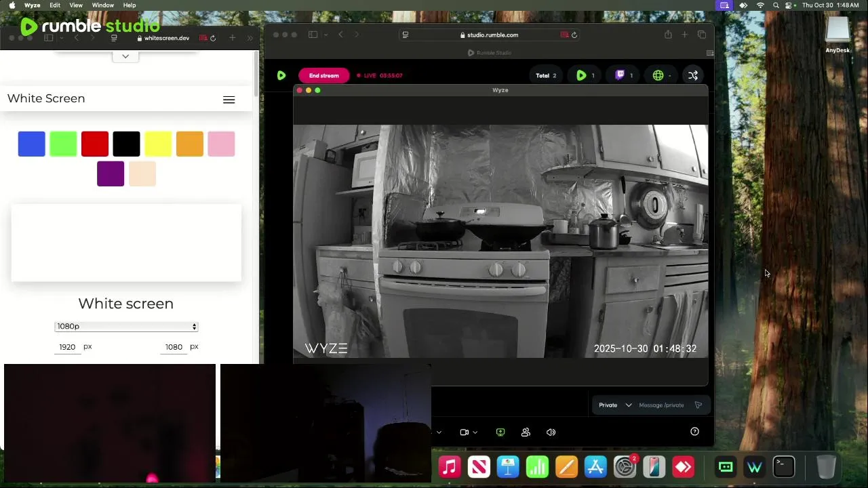Open the Help menu
Viewport: 868px width, 488px height.
point(130,5)
